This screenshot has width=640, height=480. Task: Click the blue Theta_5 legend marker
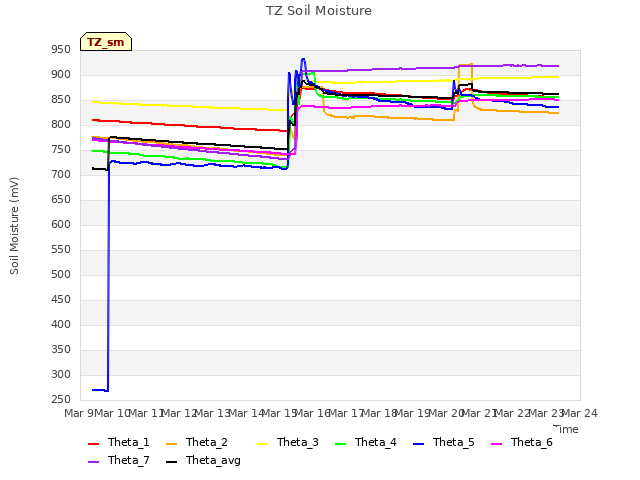[418, 444]
